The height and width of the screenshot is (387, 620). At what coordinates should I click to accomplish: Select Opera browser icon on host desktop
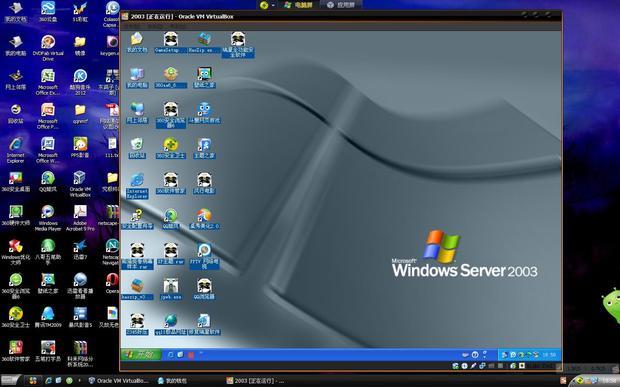click(112, 284)
